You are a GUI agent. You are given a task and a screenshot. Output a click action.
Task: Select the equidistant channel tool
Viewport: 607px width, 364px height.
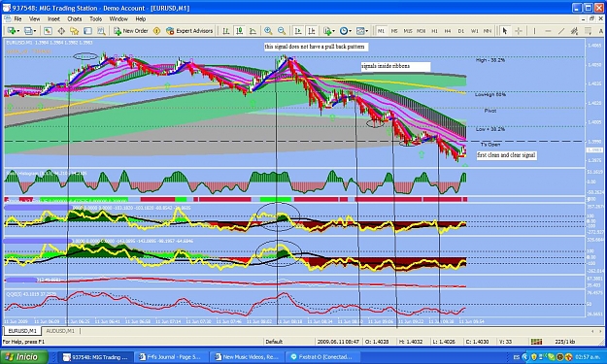pyautogui.click(x=575, y=31)
